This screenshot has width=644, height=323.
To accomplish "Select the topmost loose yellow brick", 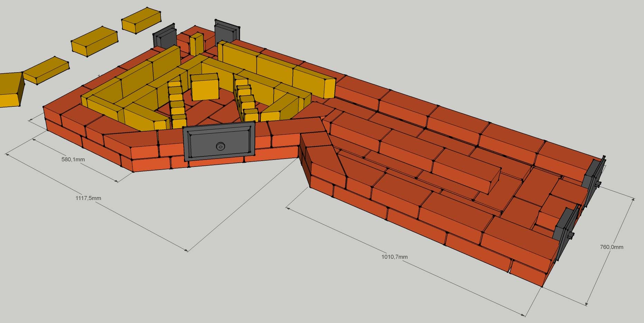I will (141, 20).
